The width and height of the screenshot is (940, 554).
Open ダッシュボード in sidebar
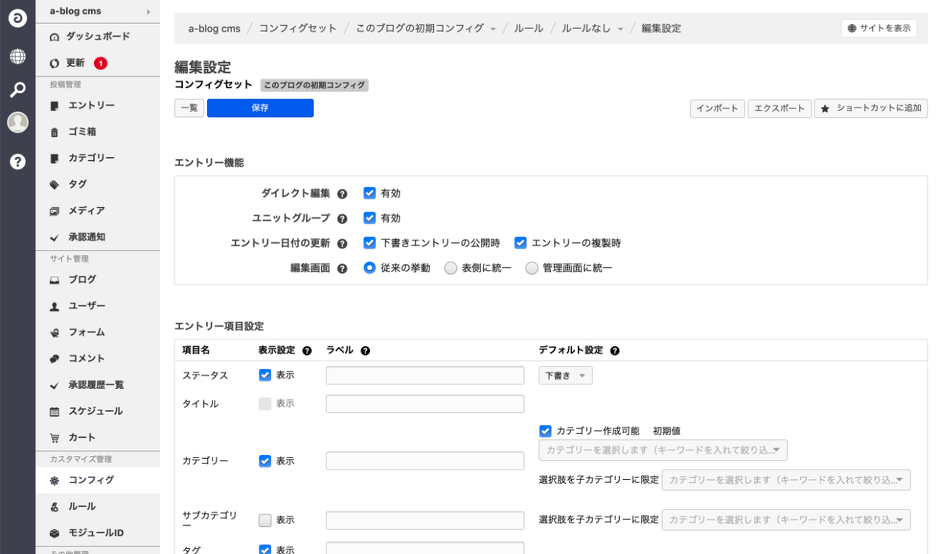point(98,37)
